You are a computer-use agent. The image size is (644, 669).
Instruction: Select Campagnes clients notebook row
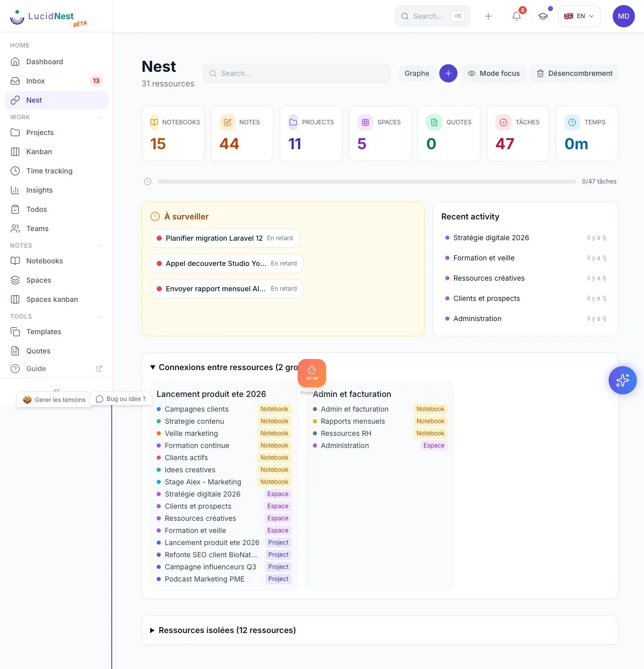224,409
